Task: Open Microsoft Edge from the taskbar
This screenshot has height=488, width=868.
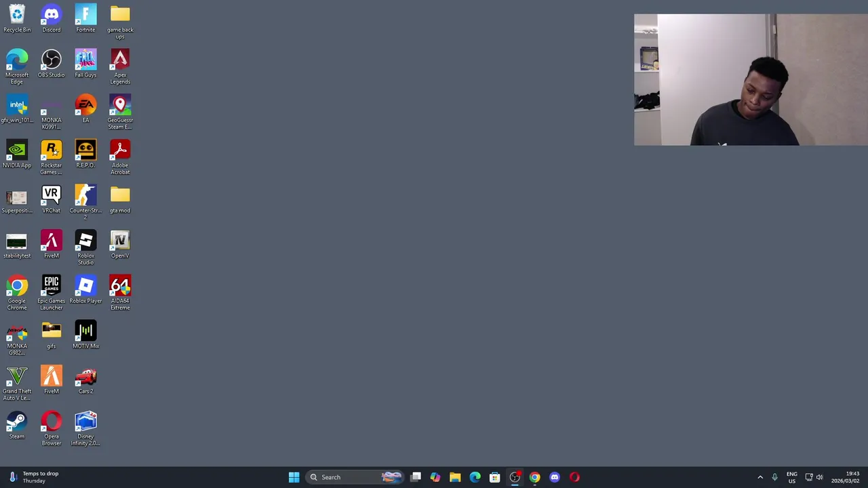Action: pos(475,477)
